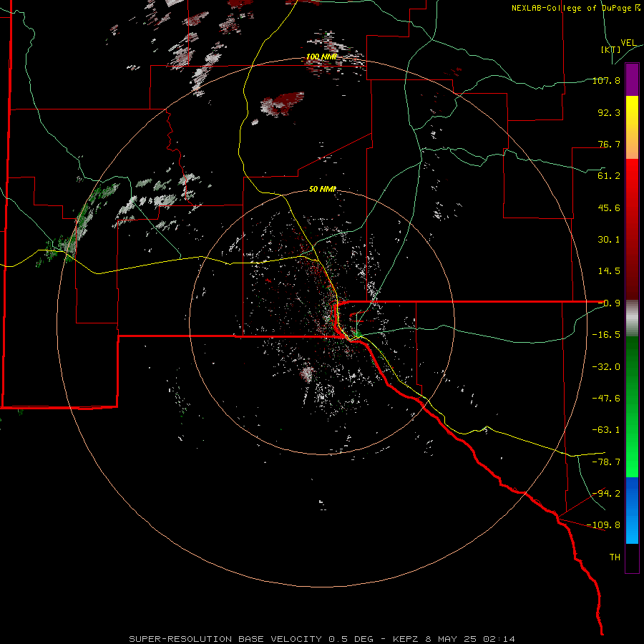
Task: Click the VEL legend title
Action: [x=628, y=43]
